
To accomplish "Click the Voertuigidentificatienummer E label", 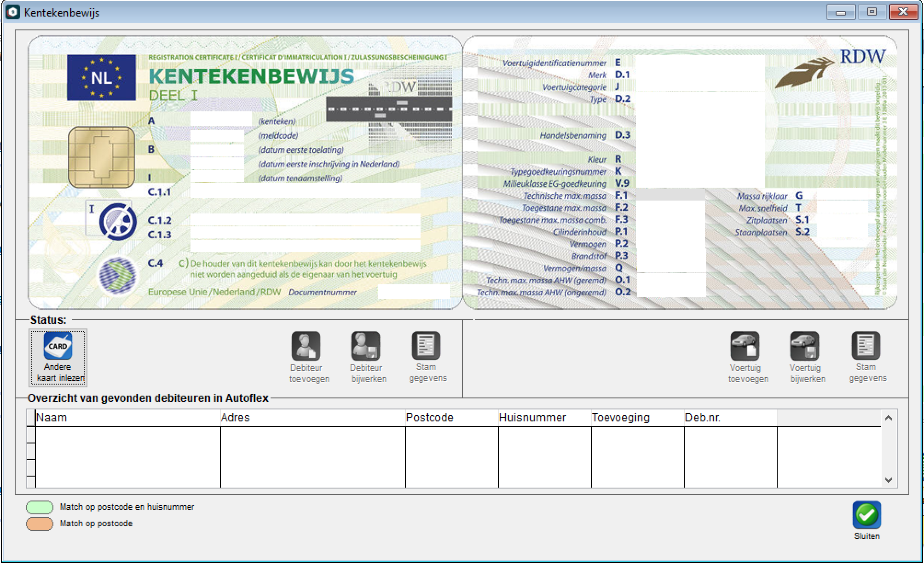I will 561,63.
